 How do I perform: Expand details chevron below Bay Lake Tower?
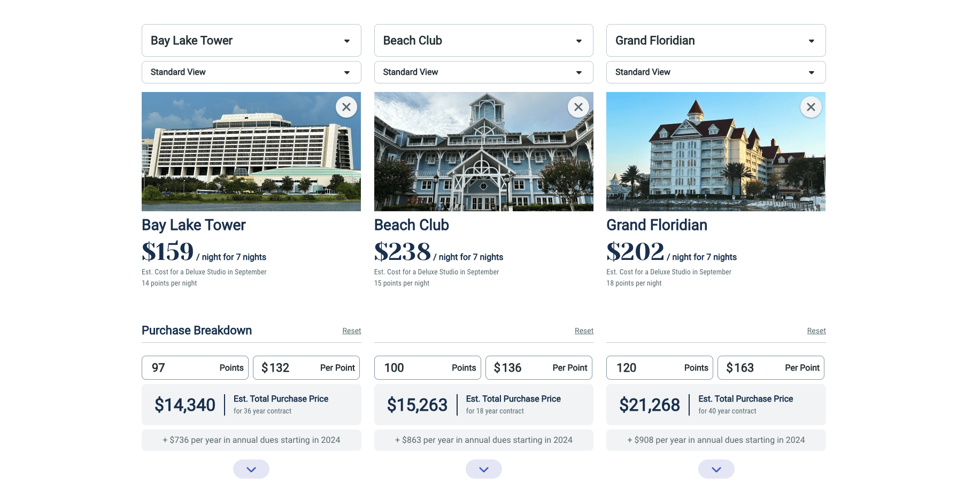coord(251,469)
